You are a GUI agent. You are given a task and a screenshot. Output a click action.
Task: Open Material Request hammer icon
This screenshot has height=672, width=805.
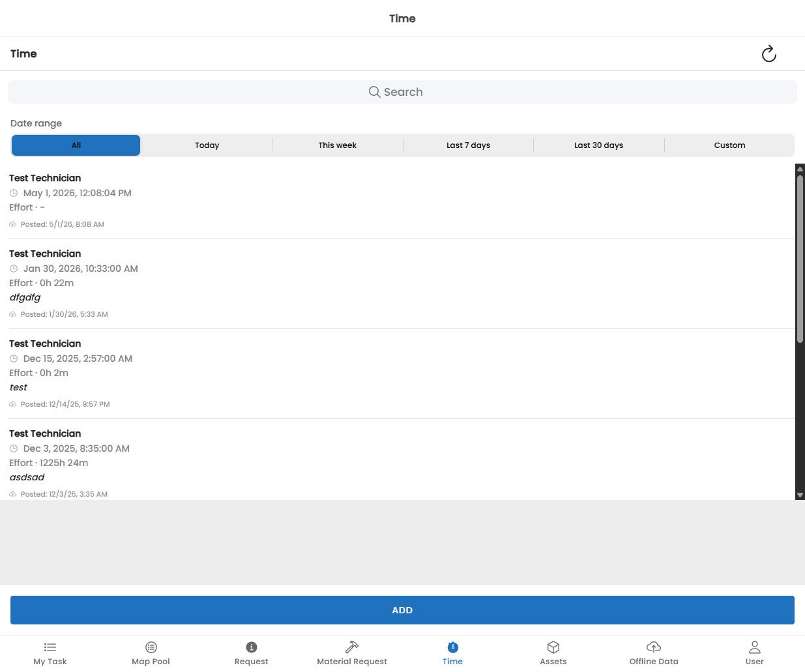(352, 647)
